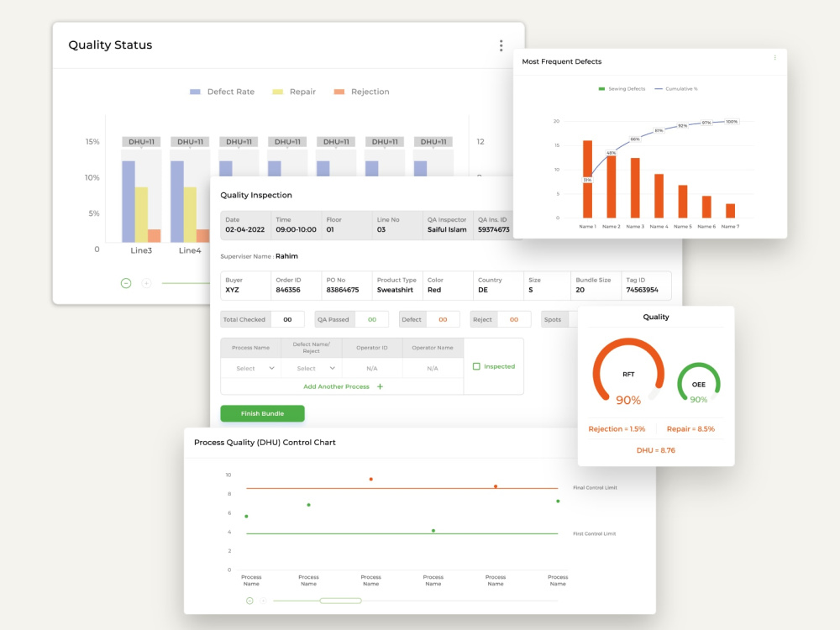Click Line4 Repair yellow bar
840x630 pixels.
tap(190, 214)
